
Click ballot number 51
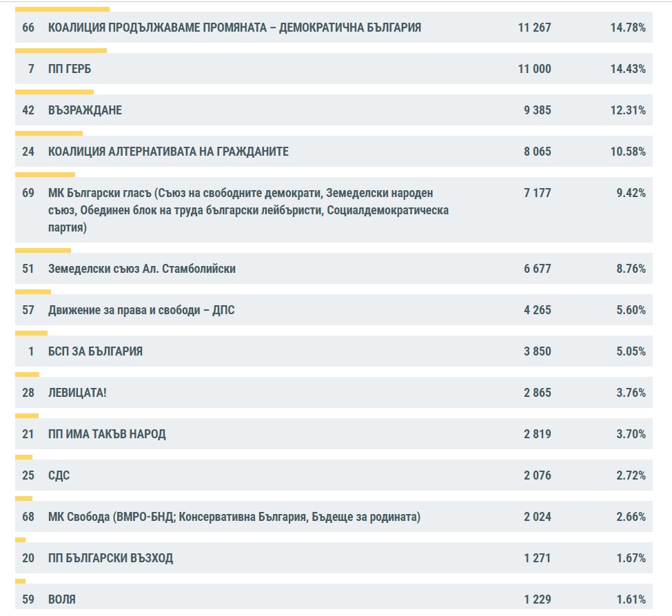(28, 269)
